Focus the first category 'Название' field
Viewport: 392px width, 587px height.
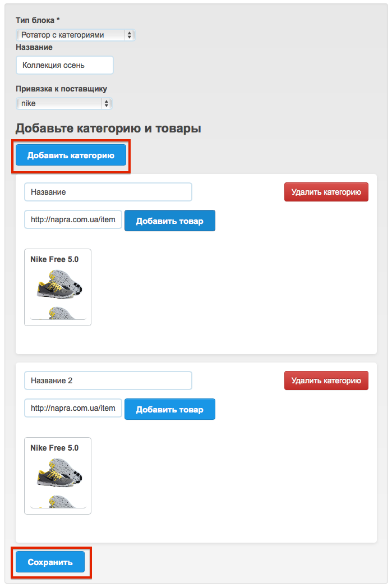pos(108,192)
